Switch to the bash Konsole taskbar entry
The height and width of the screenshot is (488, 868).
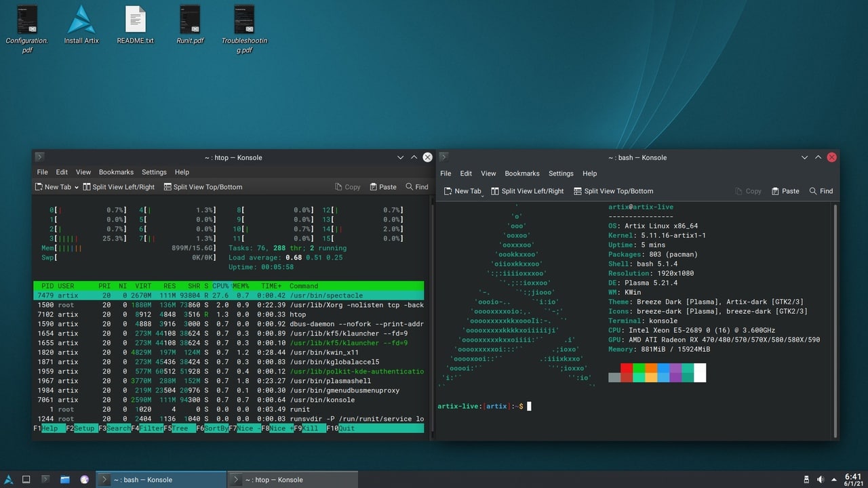pyautogui.click(x=161, y=479)
